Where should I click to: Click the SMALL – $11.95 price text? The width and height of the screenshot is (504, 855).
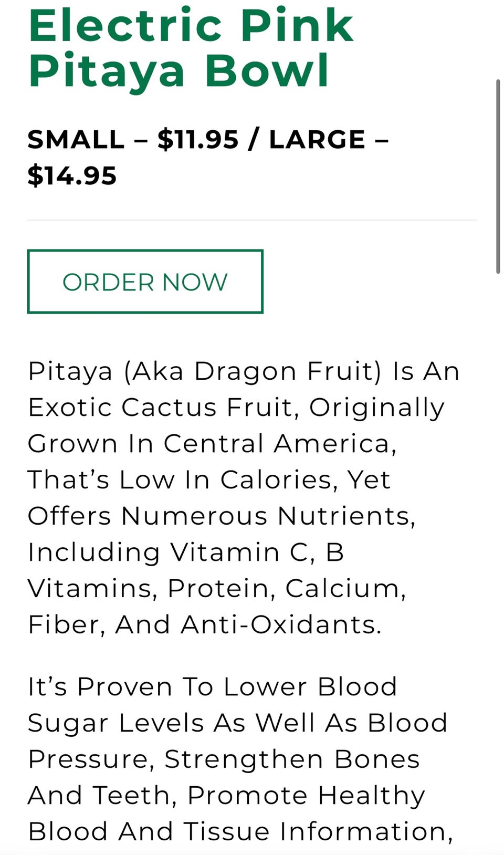[133, 140]
